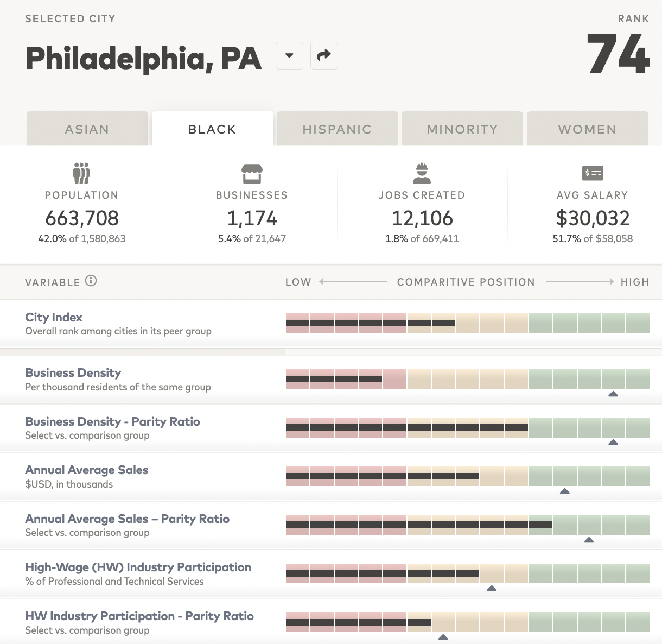The width and height of the screenshot is (662, 644).
Task: Click the LOW direction arrow in the comparison header
Action: point(322,281)
